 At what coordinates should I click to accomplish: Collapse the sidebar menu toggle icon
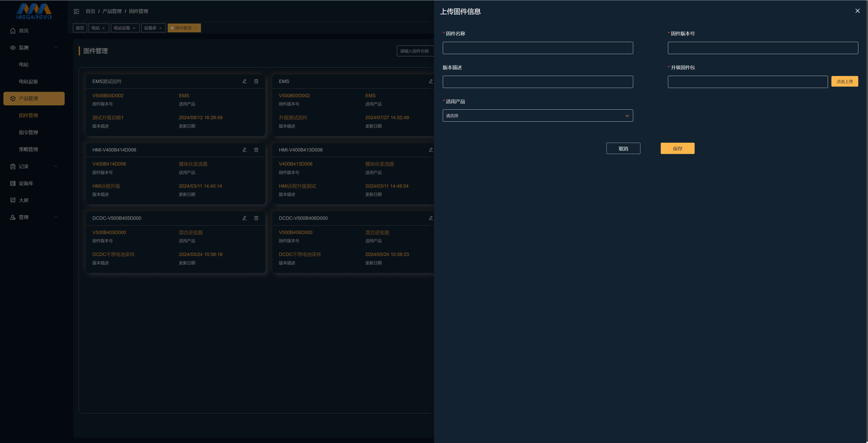click(x=76, y=12)
